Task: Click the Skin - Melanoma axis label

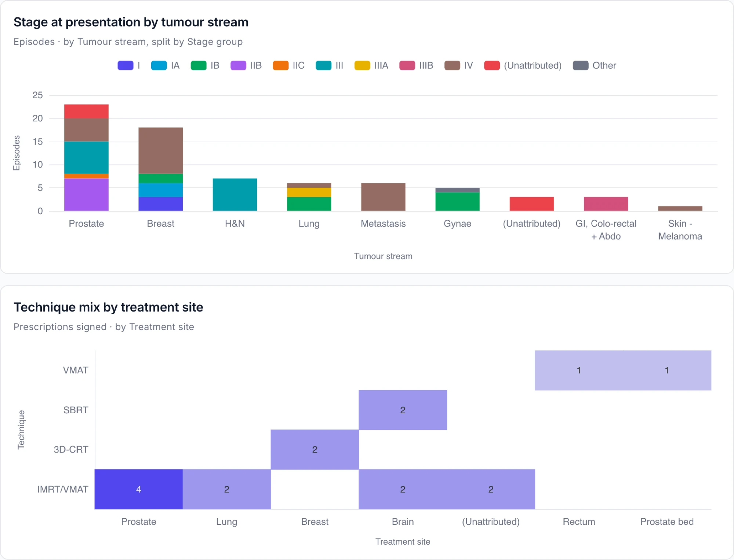Action: coord(680,230)
